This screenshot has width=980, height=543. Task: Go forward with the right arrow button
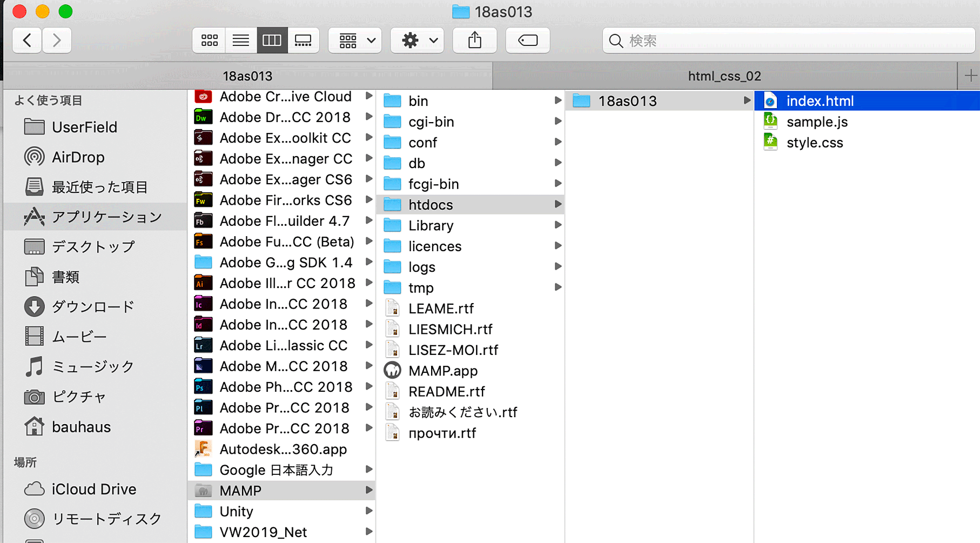(x=57, y=41)
